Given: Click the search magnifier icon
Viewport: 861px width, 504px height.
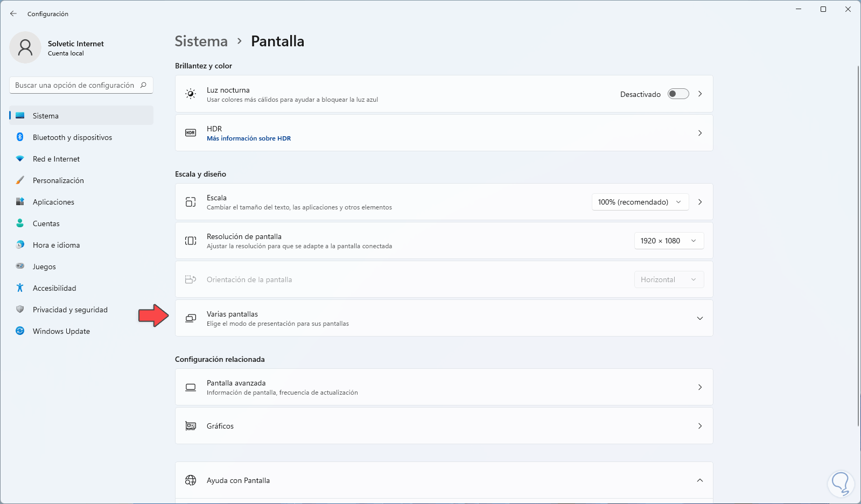Looking at the screenshot, I should (143, 85).
